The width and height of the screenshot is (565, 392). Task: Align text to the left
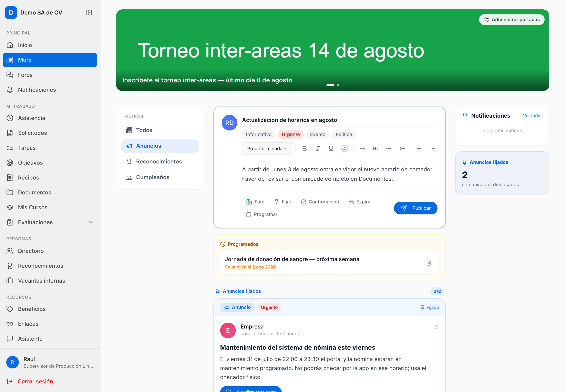pos(420,149)
